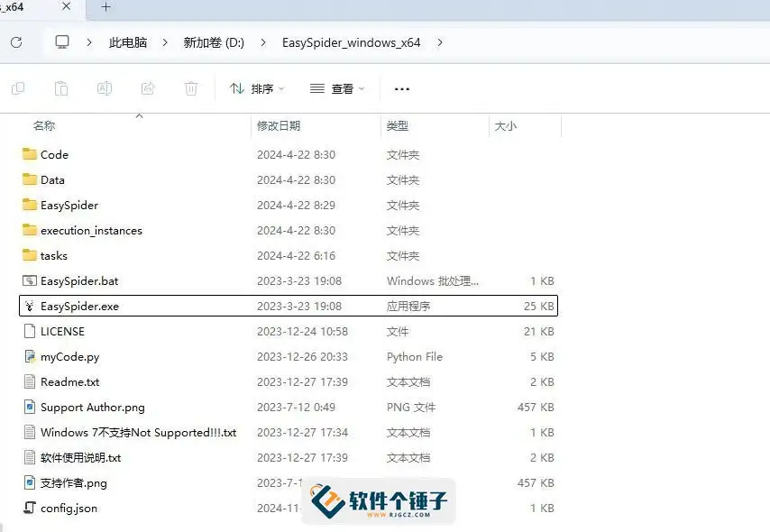Click the Python File type cell
The height and width of the screenshot is (532, 770).
click(x=415, y=357)
